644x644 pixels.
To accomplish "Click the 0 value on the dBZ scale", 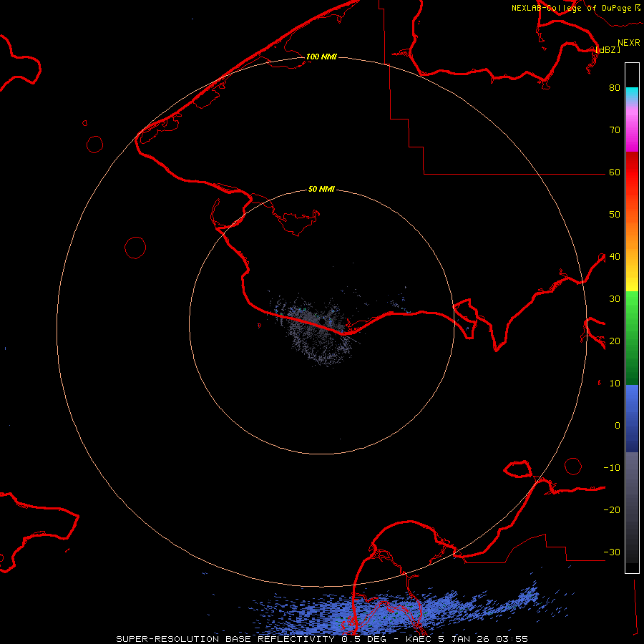I will click(618, 426).
